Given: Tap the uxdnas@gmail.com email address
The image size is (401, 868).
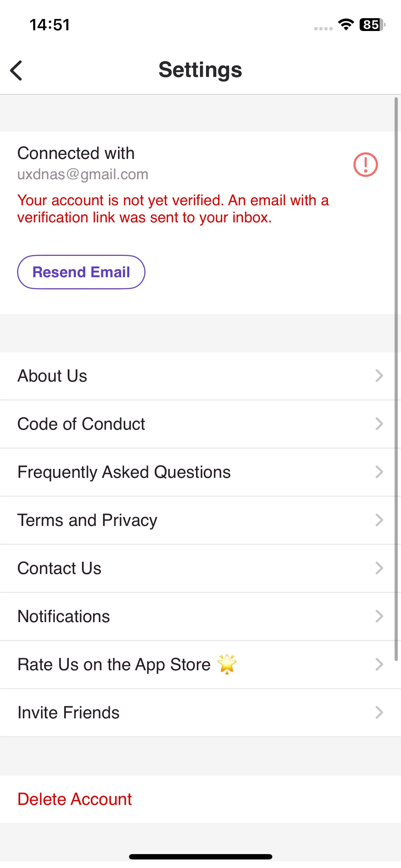Looking at the screenshot, I should [x=83, y=175].
